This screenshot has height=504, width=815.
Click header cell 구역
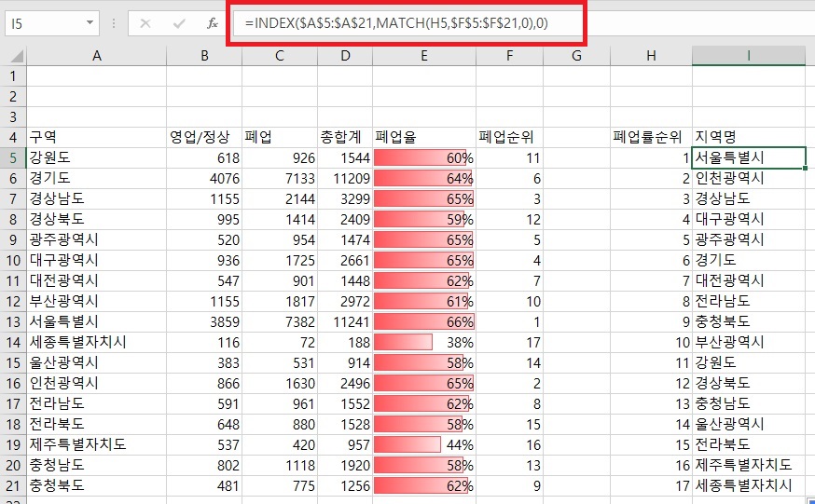[96, 138]
